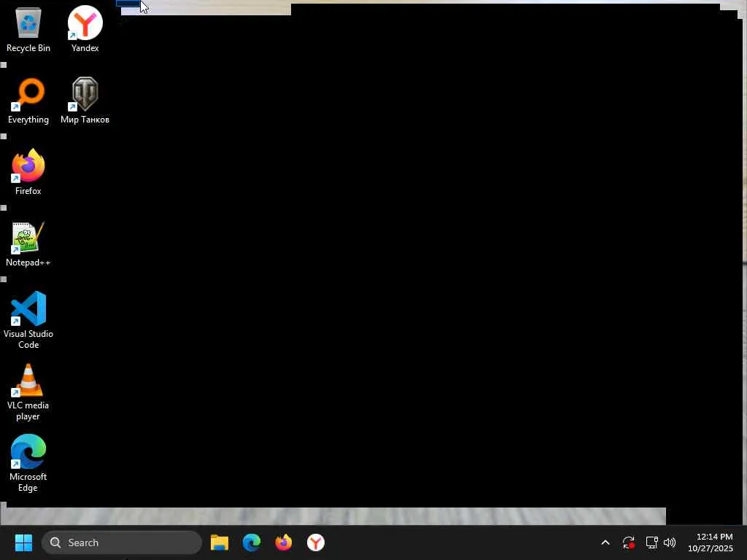Screen dimensions: 747x560
Task: Open the Windows Start menu
Action: (23, 542)
